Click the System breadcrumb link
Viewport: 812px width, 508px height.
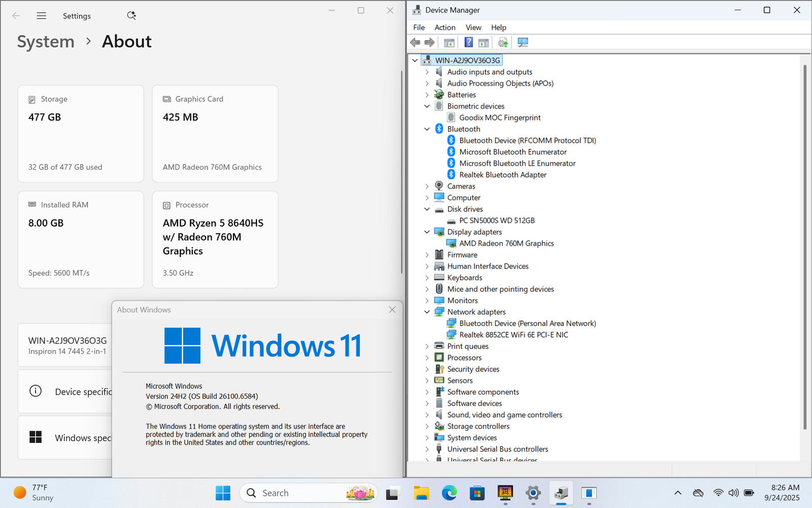(46, 42)
